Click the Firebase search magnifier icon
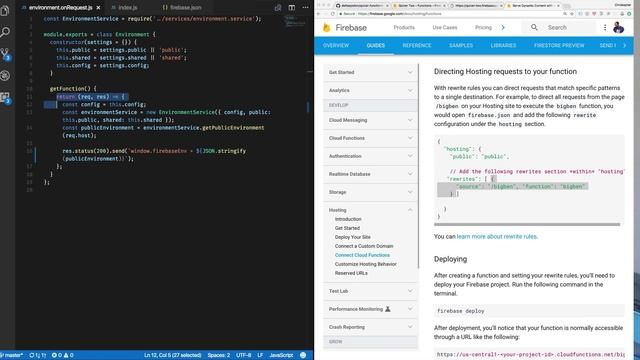The height and width of the screenshot is (360, 640). click(x=534, y=27)
